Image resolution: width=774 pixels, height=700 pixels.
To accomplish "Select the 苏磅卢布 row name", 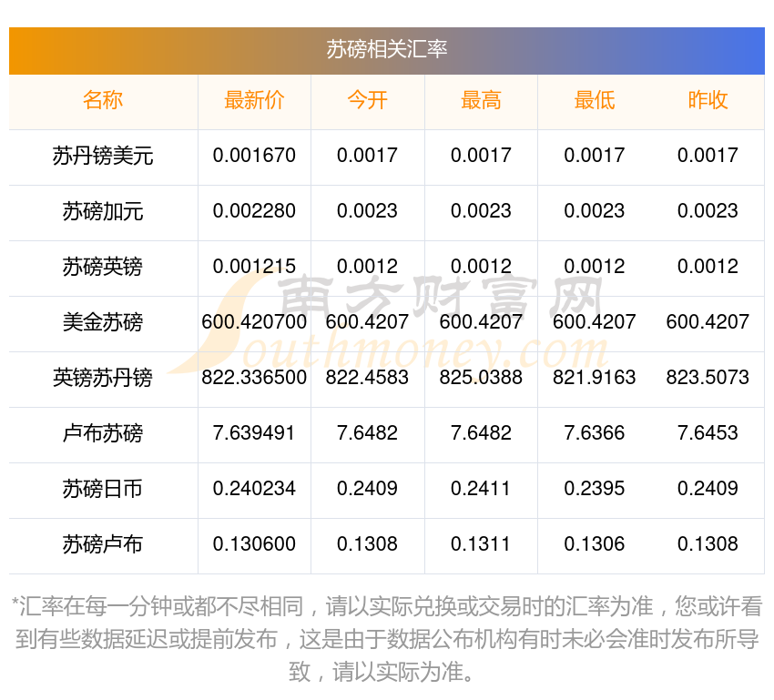I will coord(103,544).
